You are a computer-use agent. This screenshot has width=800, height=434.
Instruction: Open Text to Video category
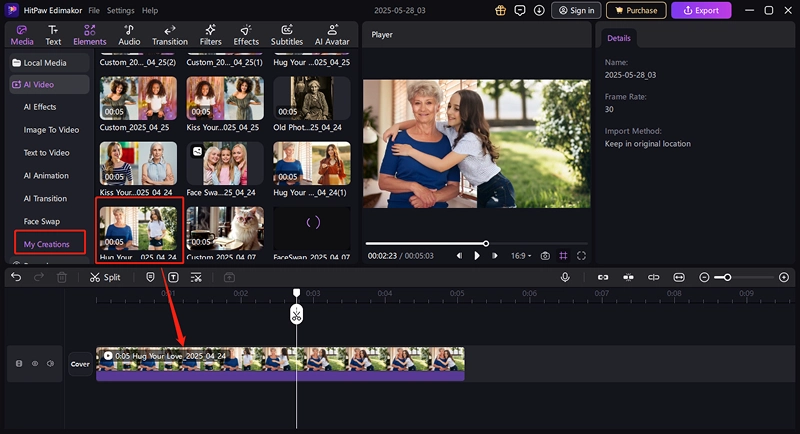(x=46, y=152)
